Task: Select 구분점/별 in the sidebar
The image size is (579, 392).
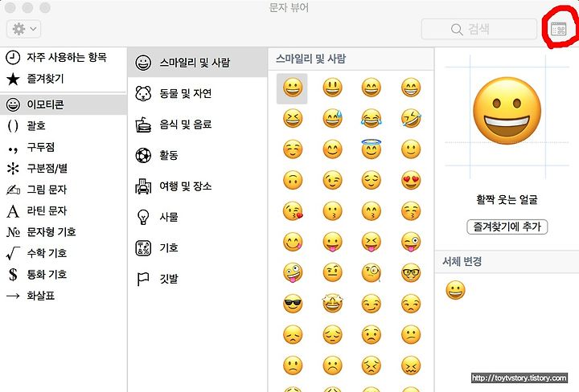Action: point(64,168)
